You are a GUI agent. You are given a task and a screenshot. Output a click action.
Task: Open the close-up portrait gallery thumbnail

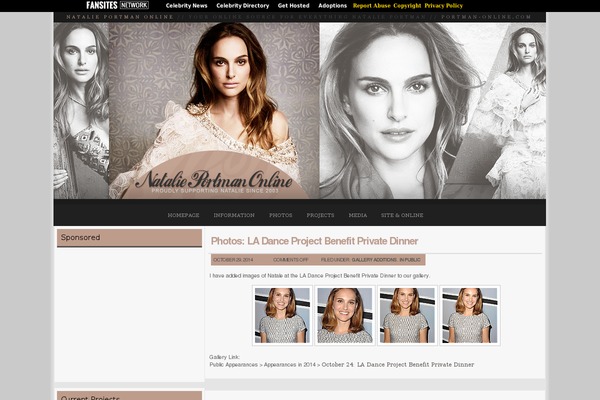[x=345, y=315]
